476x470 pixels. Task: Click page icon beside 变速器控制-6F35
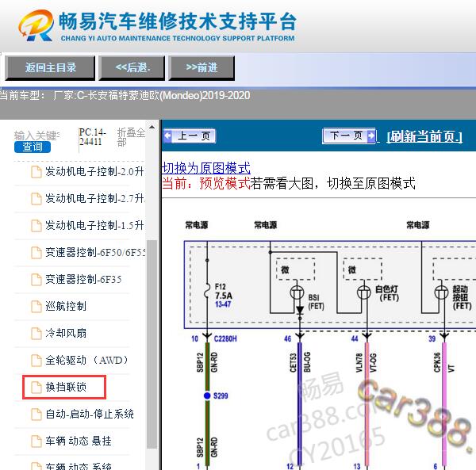pyautogui.click(x=36, y=280)
